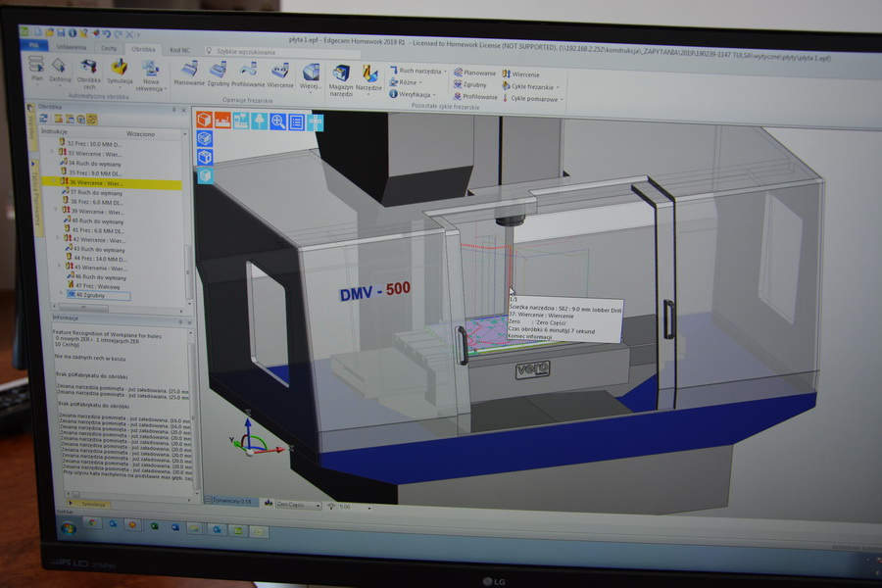Viewport: 882px width, 588px height.
Task: Open Chrome from the taskbar
Action: point(92,523)
